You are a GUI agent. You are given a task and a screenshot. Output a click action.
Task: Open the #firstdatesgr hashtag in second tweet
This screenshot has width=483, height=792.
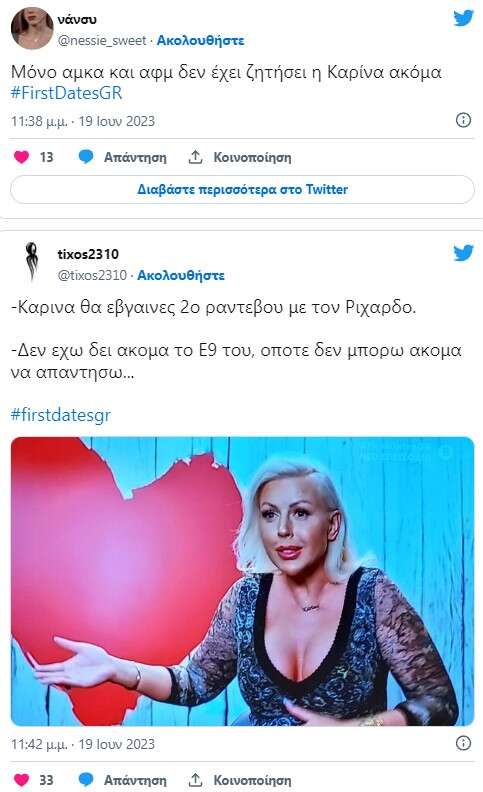61,415
